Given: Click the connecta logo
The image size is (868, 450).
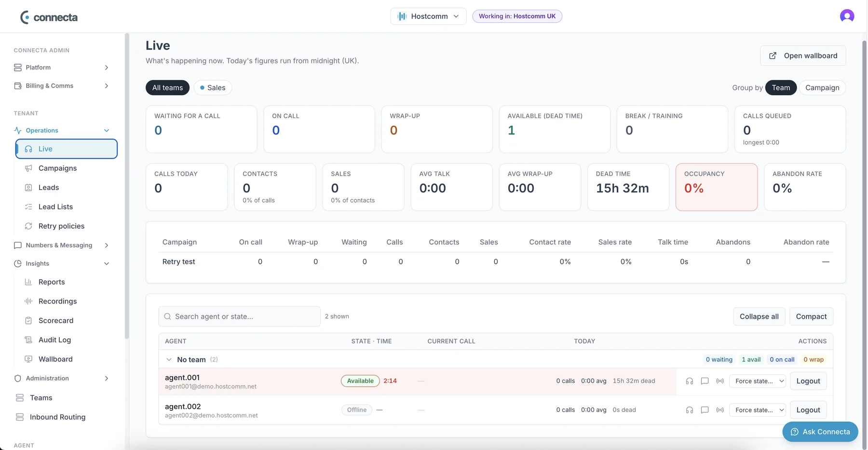Looking at the screenshot, I should (x=49, y=17).
